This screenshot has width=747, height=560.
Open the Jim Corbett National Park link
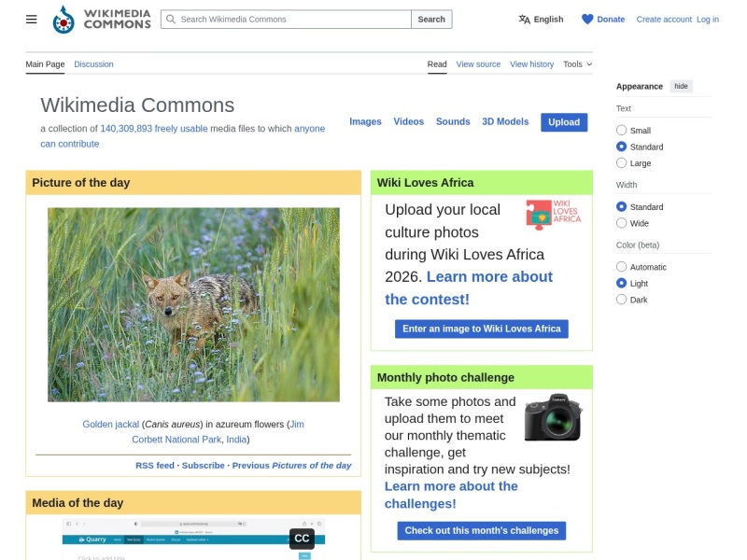tap(176, 440)
